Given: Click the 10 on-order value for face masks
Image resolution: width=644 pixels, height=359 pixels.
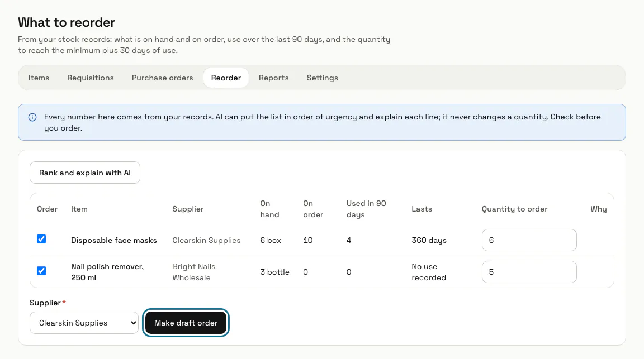Looking at the screenshot, I should pos(307,241).
